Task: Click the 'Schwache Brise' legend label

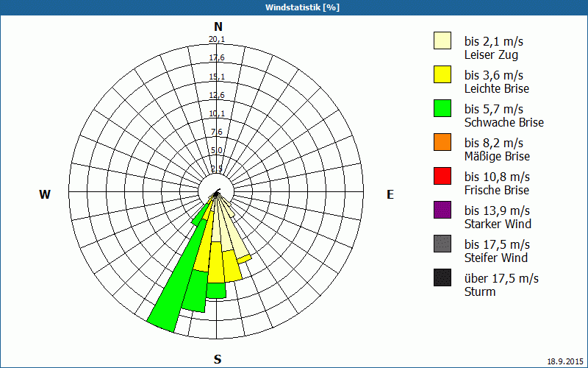Action: pyautogui.click(x=504, y=122)
